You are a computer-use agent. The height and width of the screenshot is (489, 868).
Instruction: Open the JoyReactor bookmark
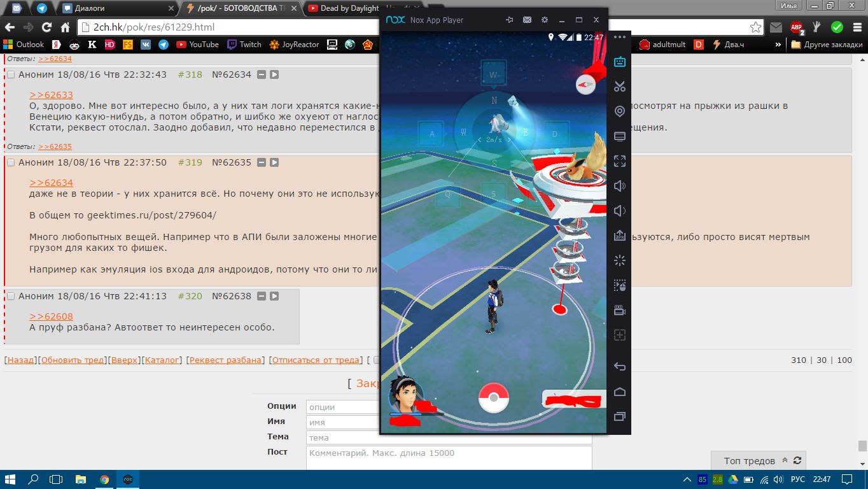click(x=294, y=45)
